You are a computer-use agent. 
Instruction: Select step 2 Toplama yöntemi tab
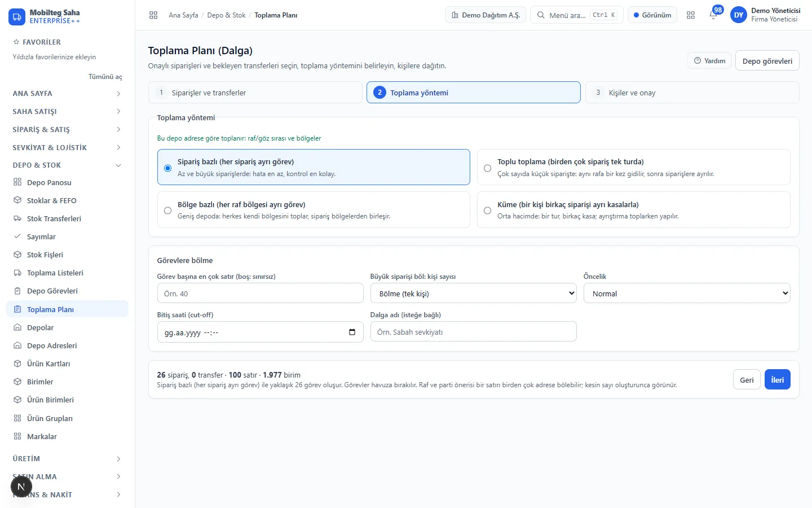(x=473, y=93)
